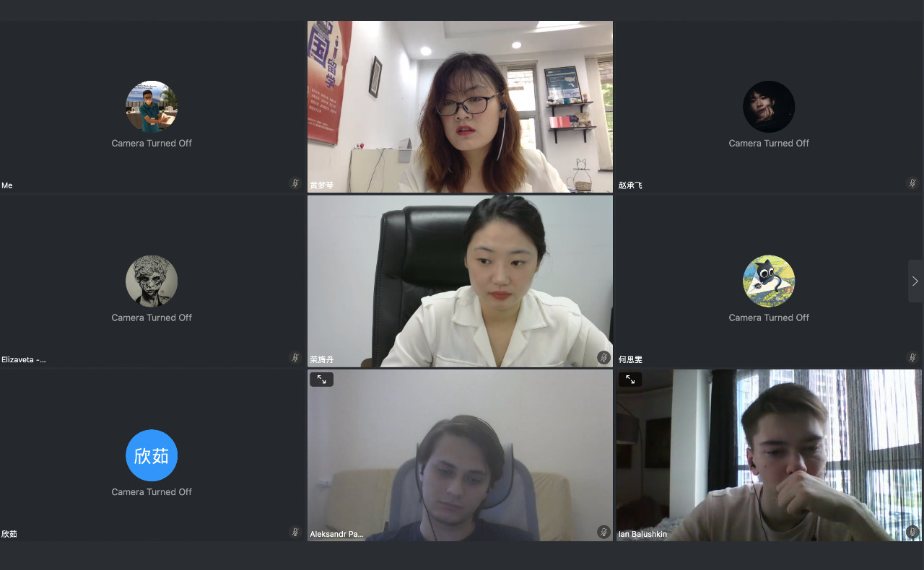
Task: Click the cat avatar of 何思雯
Action: [x=769, y=281]
